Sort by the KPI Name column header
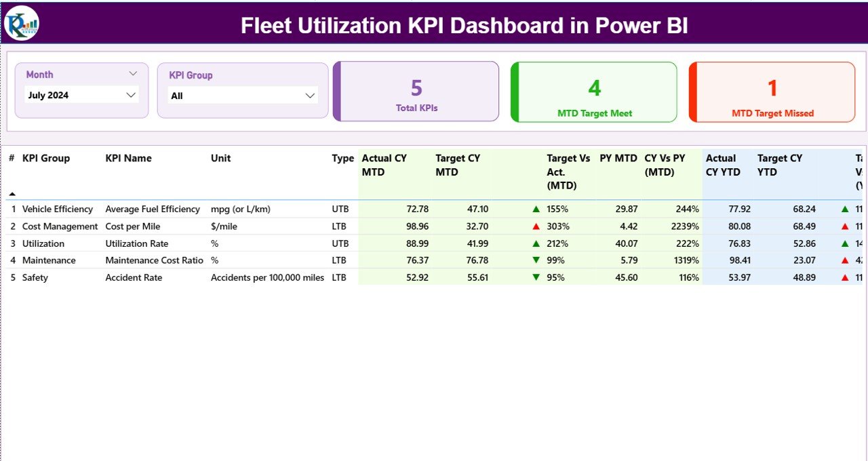Screen dimensions: 868x461 coord(128,158)
